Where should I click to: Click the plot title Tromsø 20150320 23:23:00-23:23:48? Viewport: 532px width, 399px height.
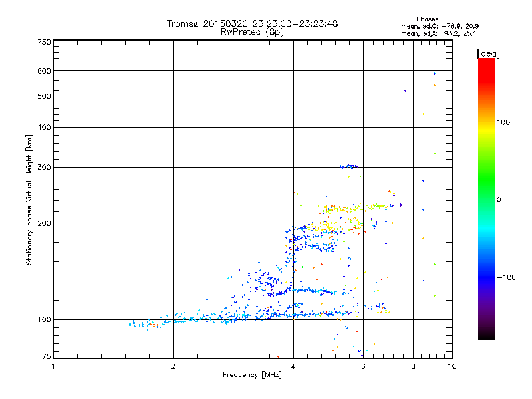252,23
